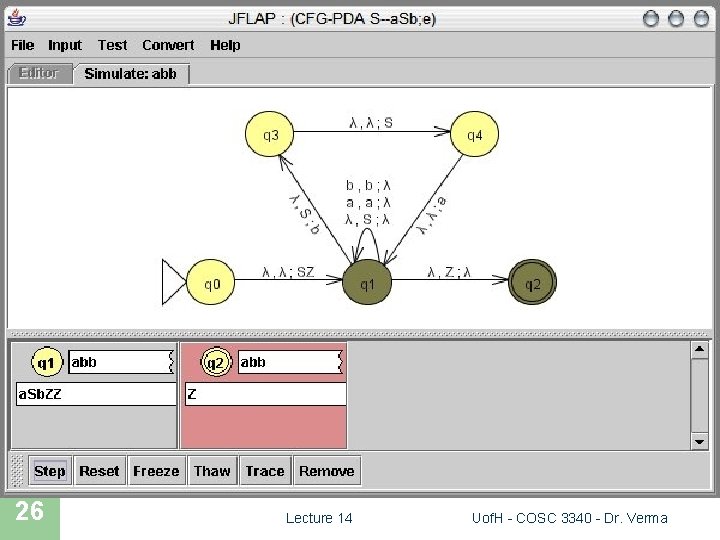
Task: Click the q2 stack field Z
Action: 265,394
